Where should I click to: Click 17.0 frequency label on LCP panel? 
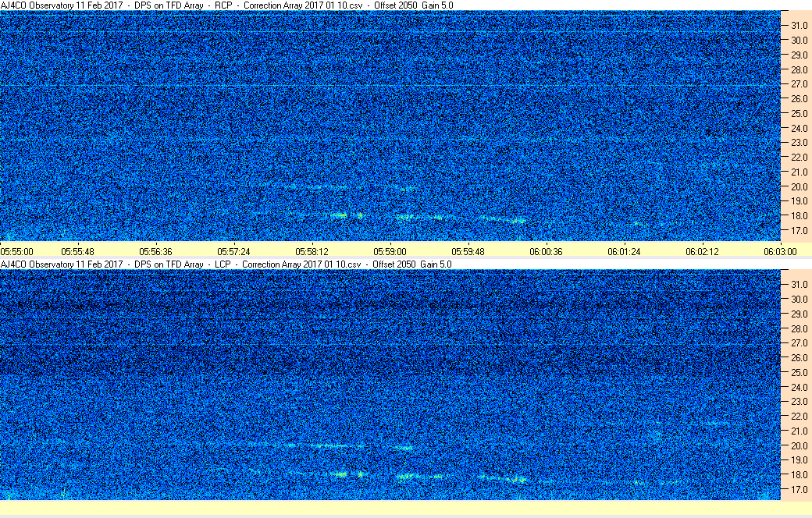[799, 489]
